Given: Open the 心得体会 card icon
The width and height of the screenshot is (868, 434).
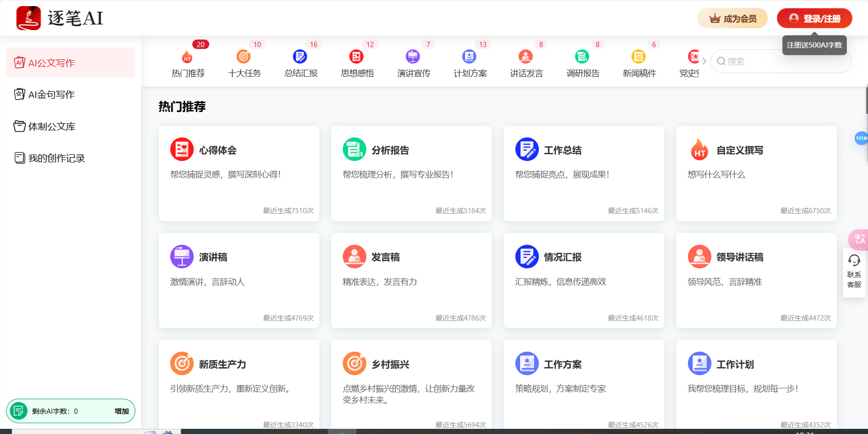Looking at the screenshot, I should [181, 150].
